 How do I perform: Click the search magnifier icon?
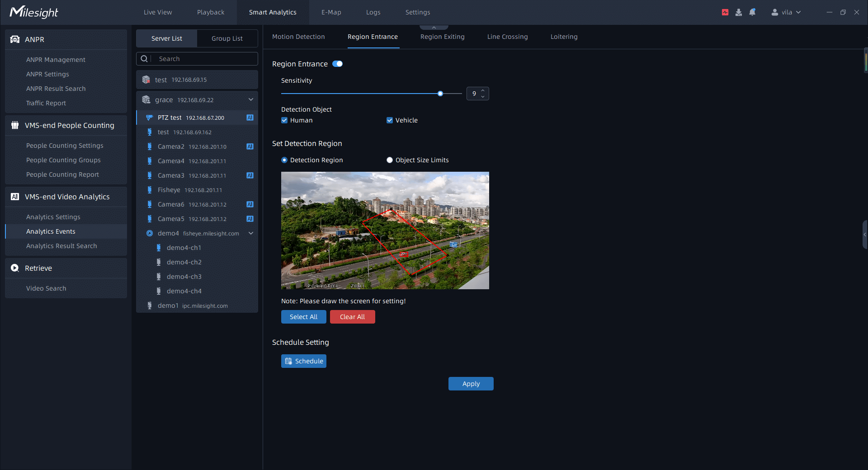(x=144, y=59)
